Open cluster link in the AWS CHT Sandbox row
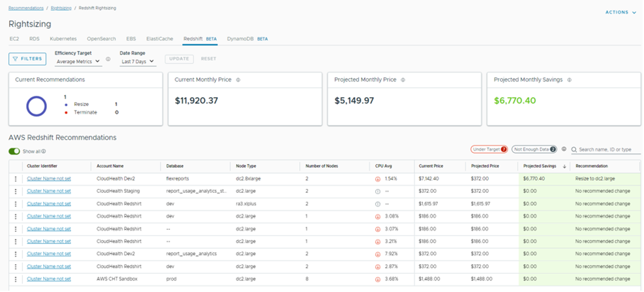The image size is (644, 292). coord(49,279)
